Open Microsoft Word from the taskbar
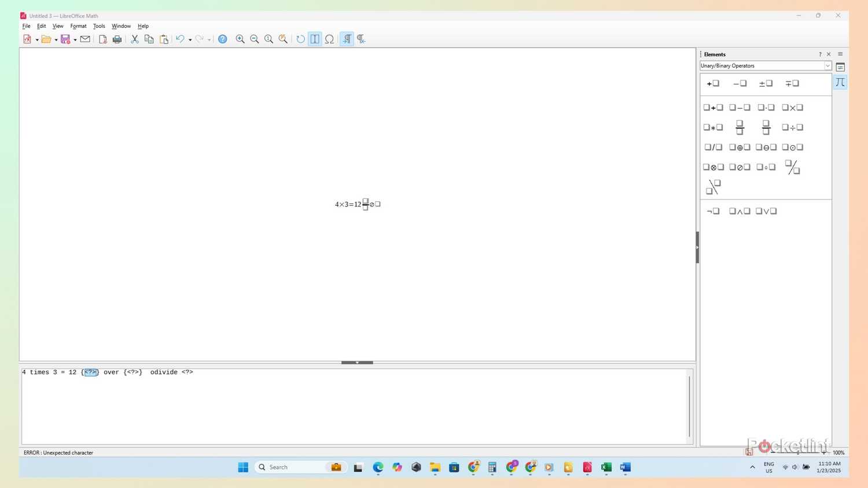868x488 pixels. click(624, 467)
